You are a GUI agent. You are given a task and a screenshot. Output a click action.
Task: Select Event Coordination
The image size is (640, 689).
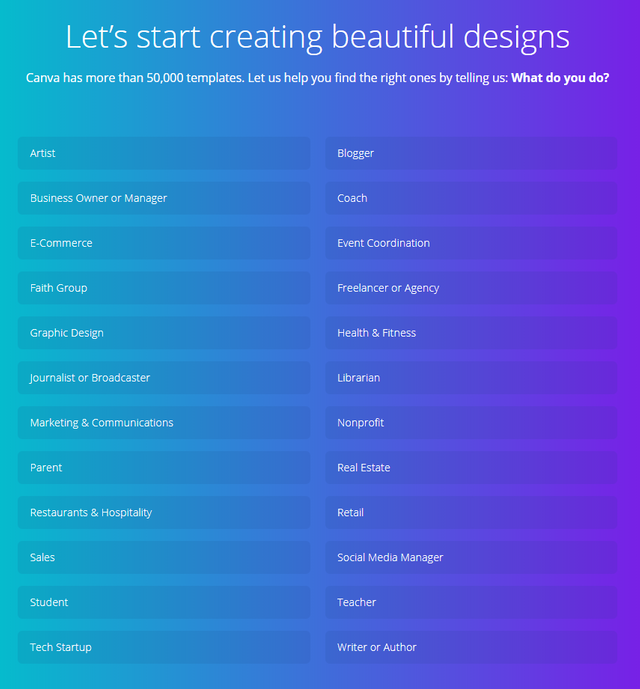(x=471, y=243)
